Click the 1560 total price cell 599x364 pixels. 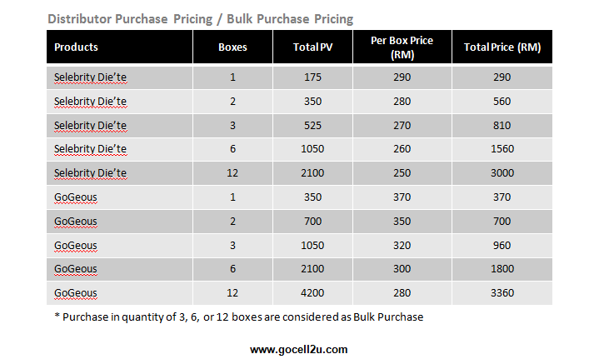(x=502, y=149)
